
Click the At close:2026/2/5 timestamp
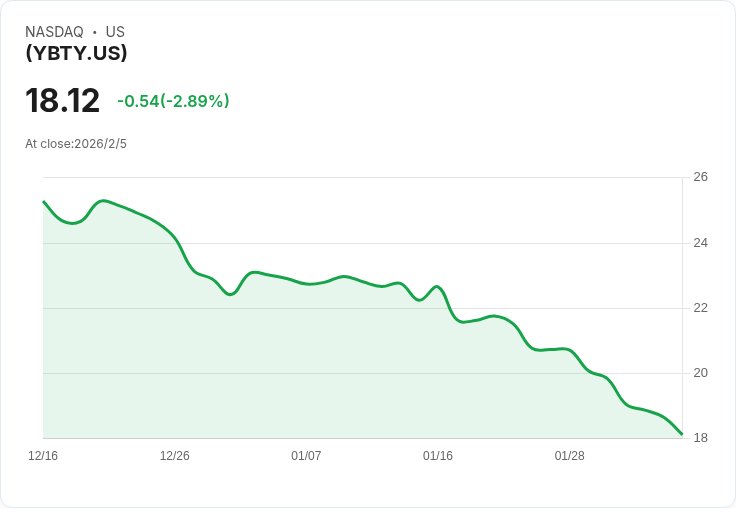(76, 144)
